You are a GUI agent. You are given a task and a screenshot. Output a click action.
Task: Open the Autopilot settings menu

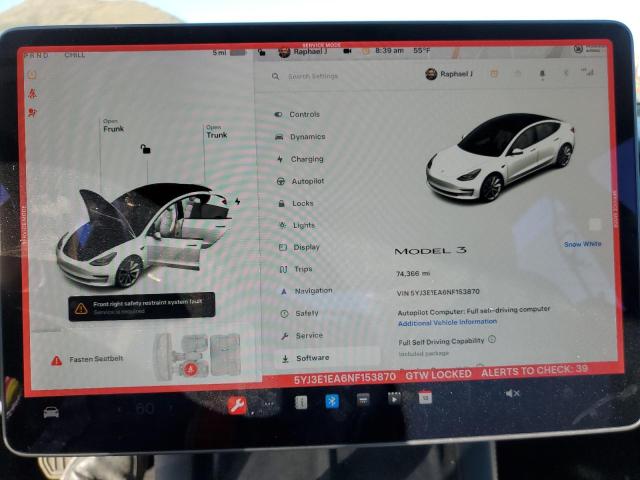point(301,181)
